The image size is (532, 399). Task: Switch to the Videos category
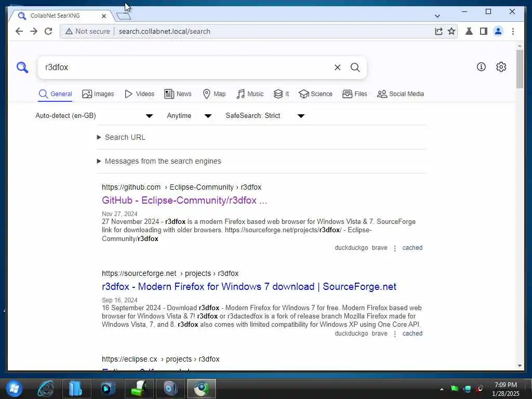[139, 94]
